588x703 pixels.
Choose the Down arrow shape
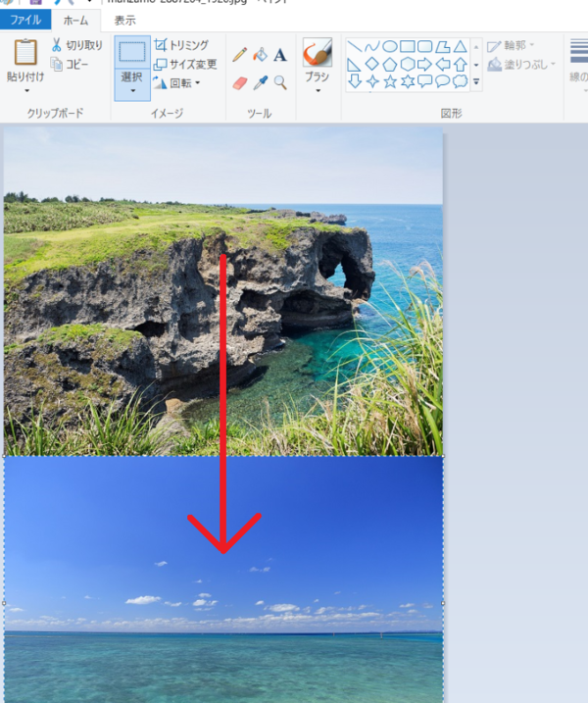coord(354,81)
